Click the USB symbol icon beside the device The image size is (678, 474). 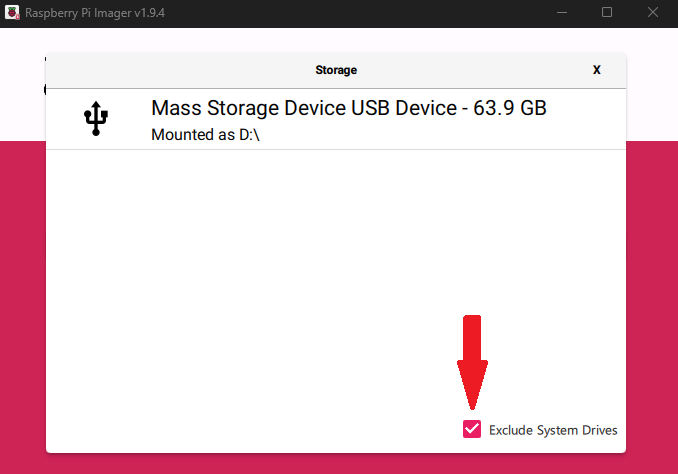coord(96,118)
